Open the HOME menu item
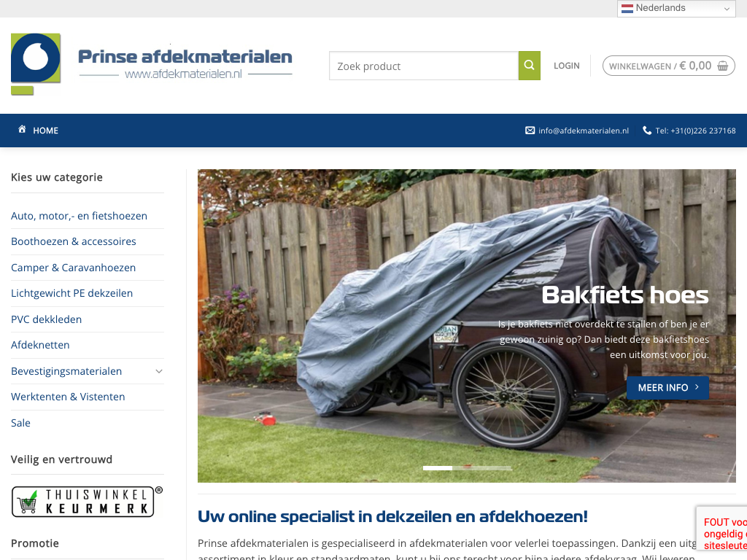This screenshot has width=747, height=560. (x=46, y=131)
